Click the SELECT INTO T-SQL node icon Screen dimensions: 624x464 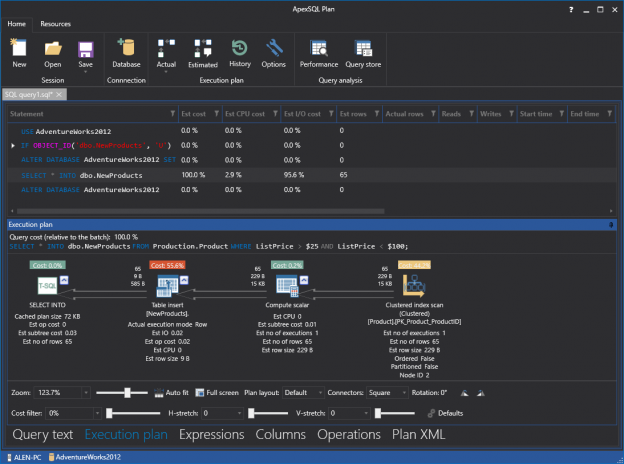pyautogui.click(x=47, y=285)
